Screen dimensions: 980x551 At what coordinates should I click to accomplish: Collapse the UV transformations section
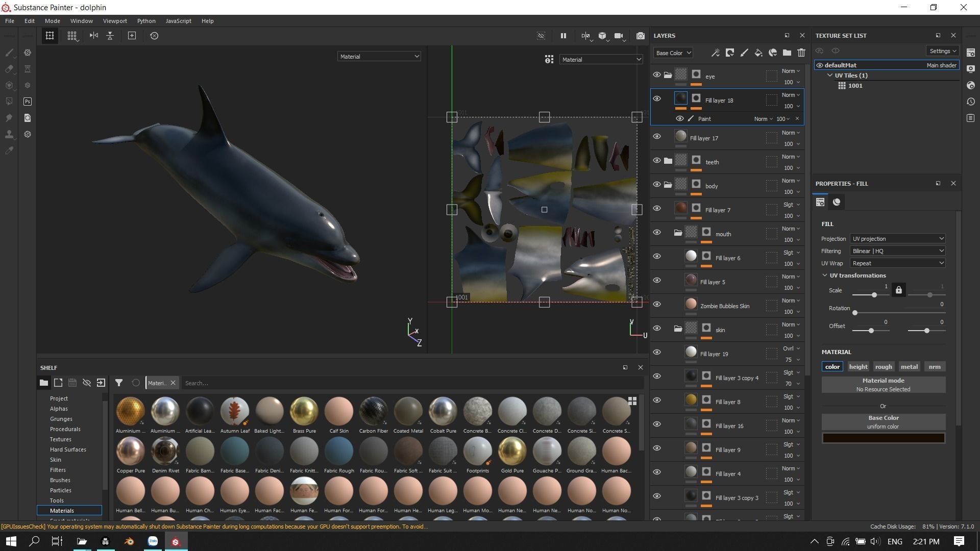[824, 275]
